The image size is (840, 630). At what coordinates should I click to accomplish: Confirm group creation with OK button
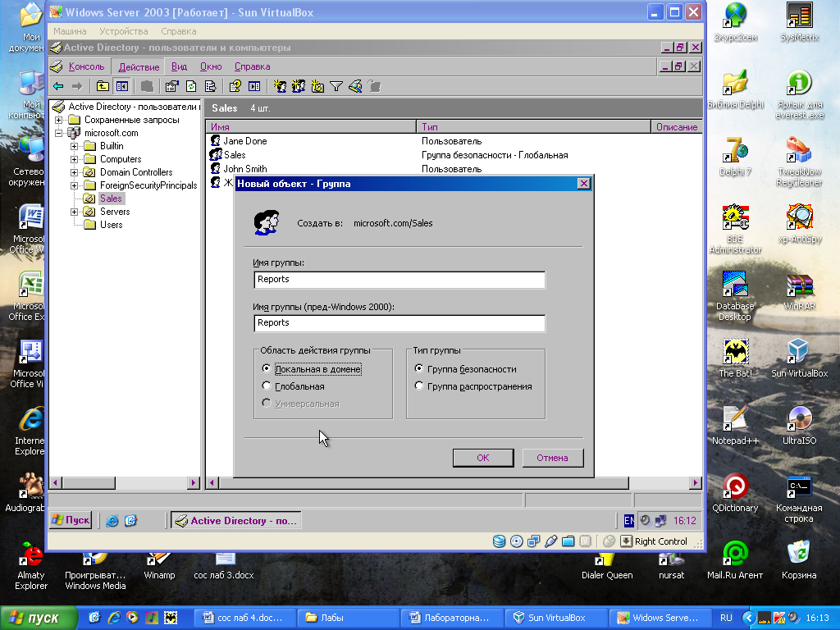[x=482, y=458]
